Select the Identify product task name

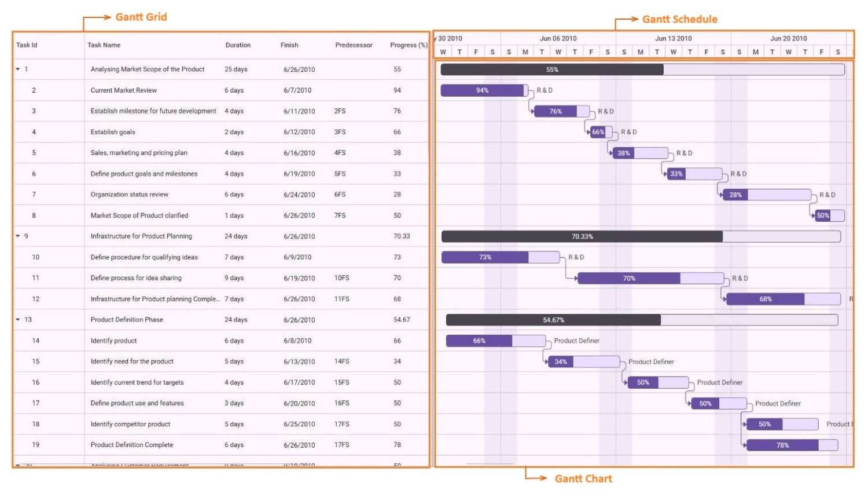[x=113, y=341]
